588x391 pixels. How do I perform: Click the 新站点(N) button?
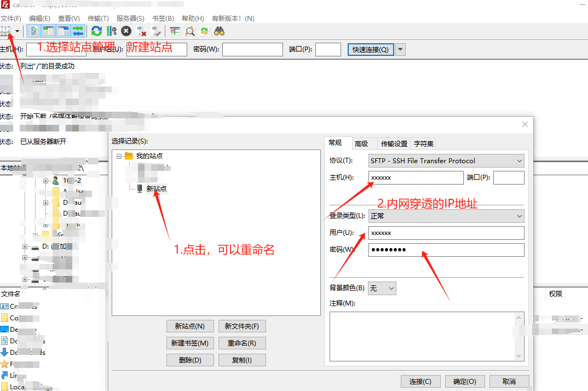coord(189,326)
